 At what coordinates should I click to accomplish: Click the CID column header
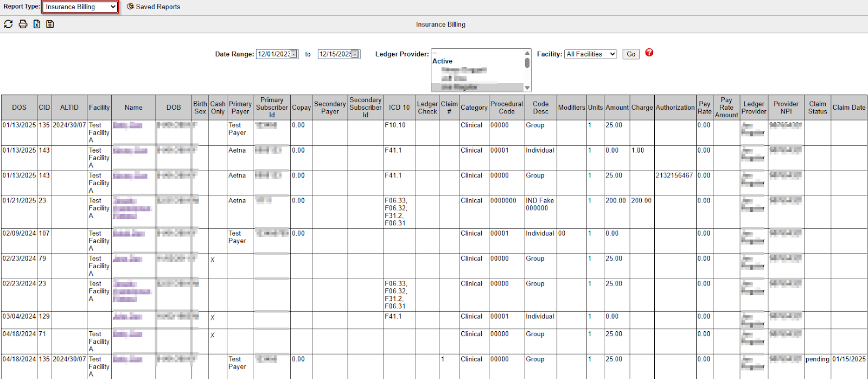click(44, 108)
